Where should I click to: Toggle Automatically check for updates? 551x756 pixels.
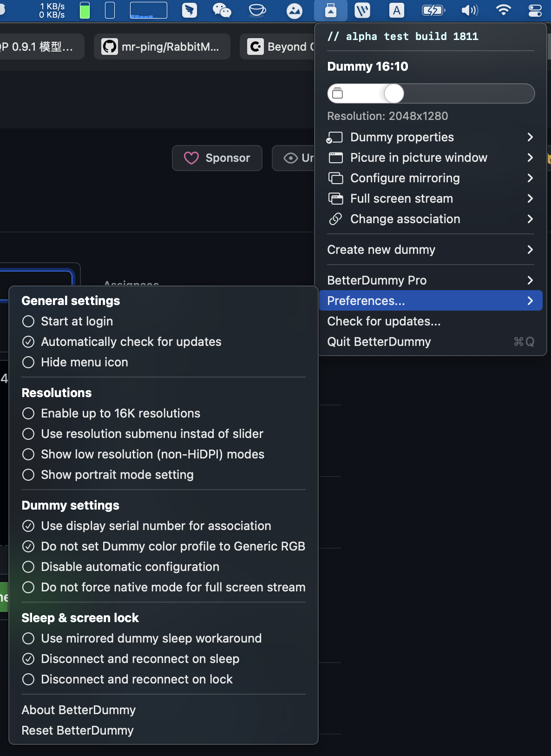pos(28,342)
